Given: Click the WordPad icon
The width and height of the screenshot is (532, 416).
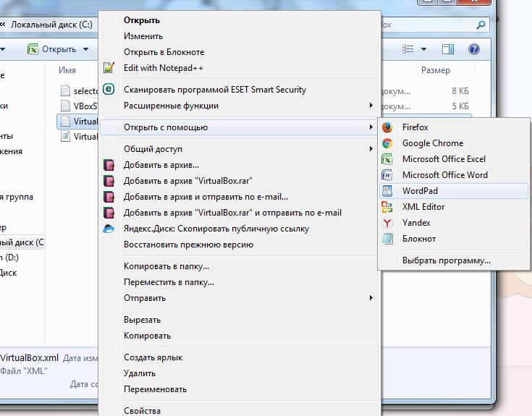Looking at the screenshot, I should point(387,191).
